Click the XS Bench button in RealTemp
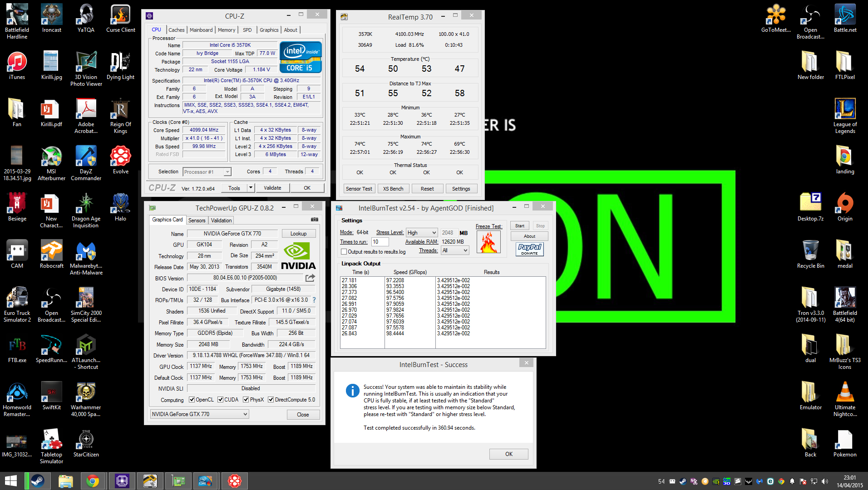 point(393,189)
